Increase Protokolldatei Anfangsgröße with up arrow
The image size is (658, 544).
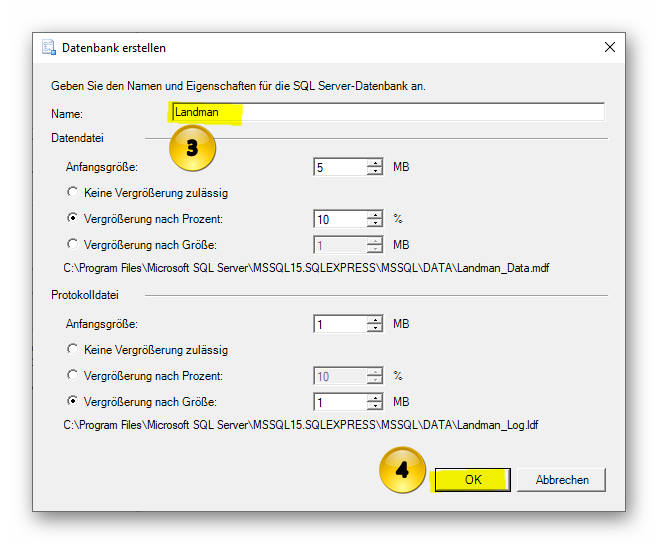375,320
